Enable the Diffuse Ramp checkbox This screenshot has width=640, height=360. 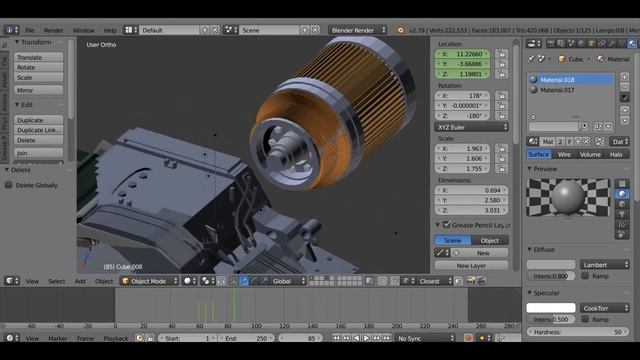[x=585, y=276]
